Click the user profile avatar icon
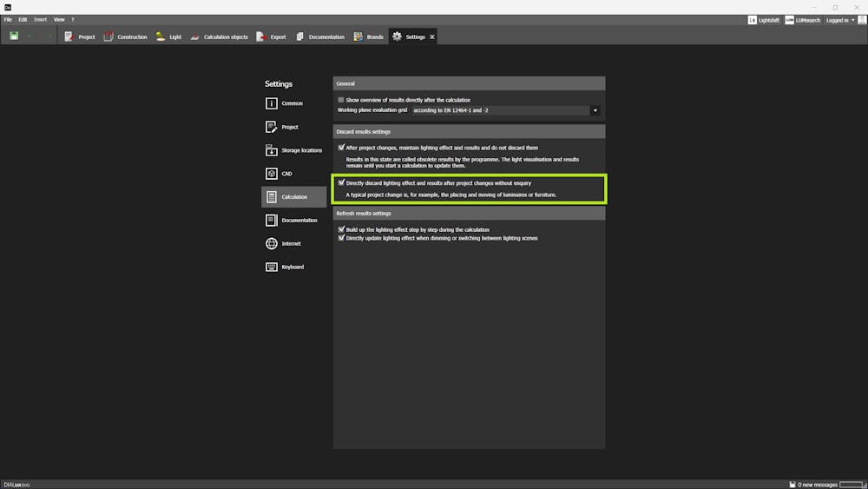This screenshot has width=868, height=489. 862,20
